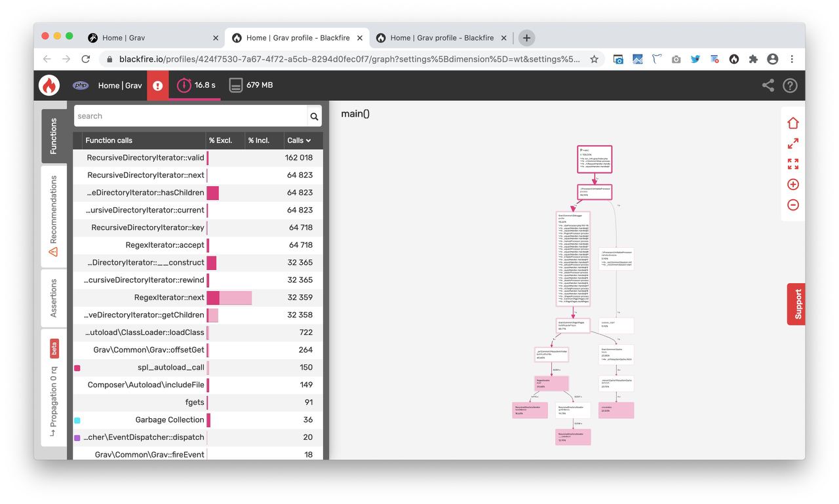This screenshot has width=839, height=504.
Task: Open the Support side button
Action: pos(796,304)
